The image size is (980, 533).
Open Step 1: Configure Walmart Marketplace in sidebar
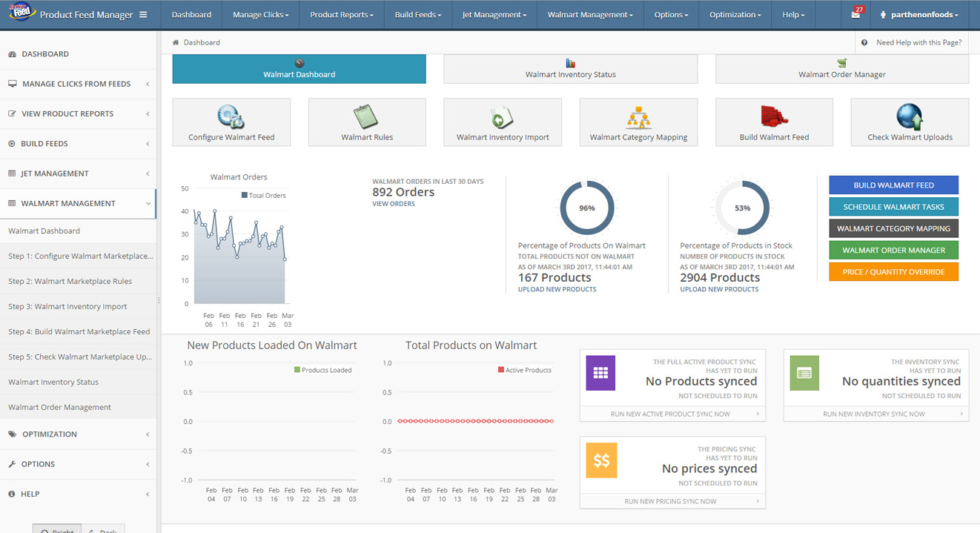[79, 256]
